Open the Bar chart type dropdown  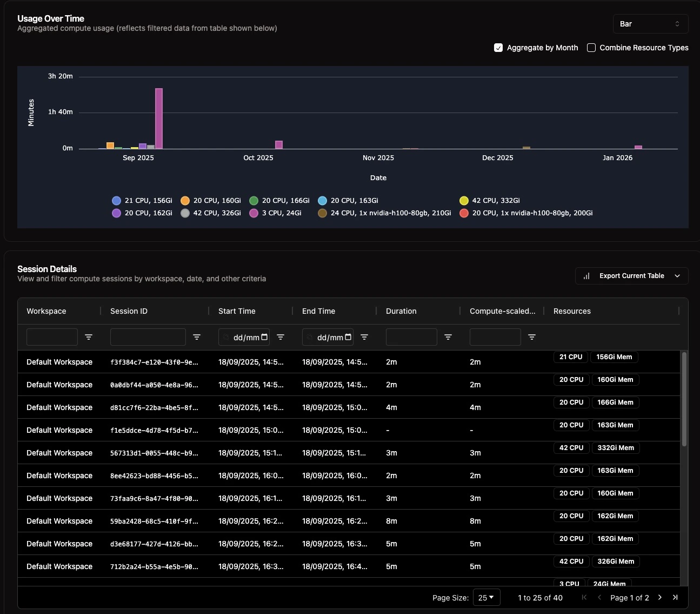pyautogui.click(x=650, y=23)
